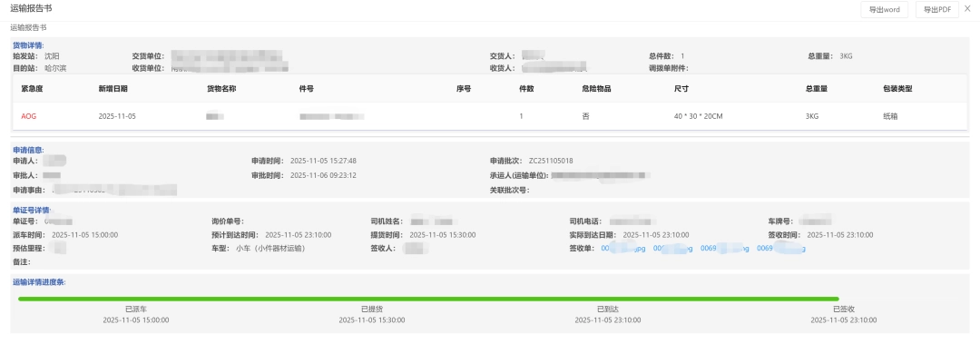Image resolution: width=980 pixels, height=344 pixels.
Task: Click the 预估里程 label
Action: [29, 249]
